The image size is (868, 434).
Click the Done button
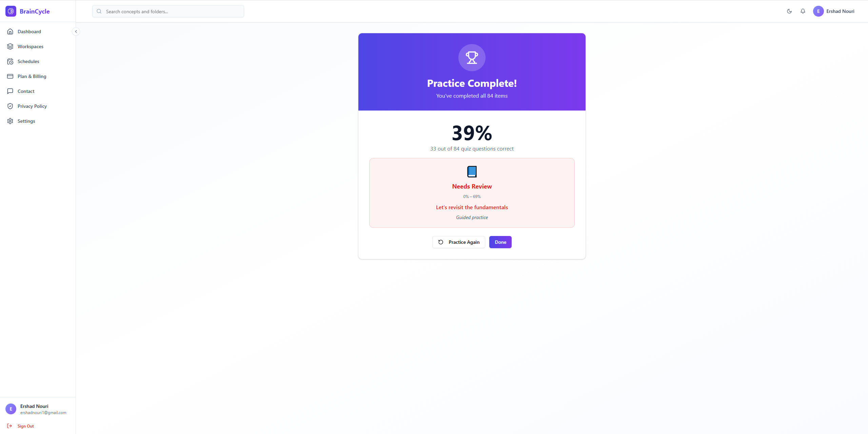click(500, 242)
